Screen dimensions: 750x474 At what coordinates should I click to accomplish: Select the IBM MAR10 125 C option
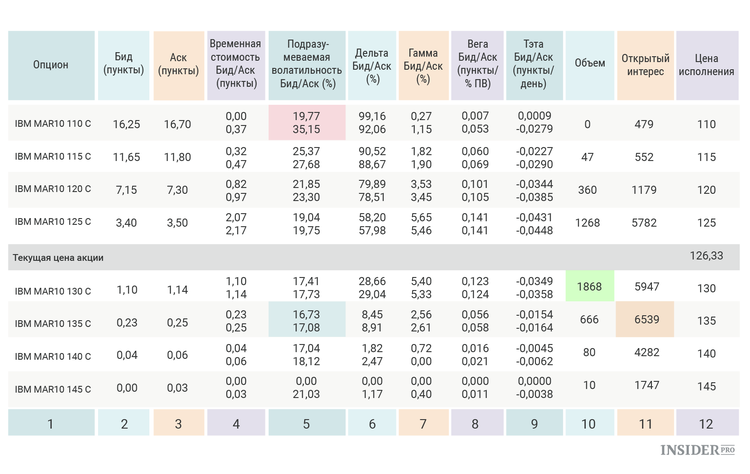tap(53, 222)
